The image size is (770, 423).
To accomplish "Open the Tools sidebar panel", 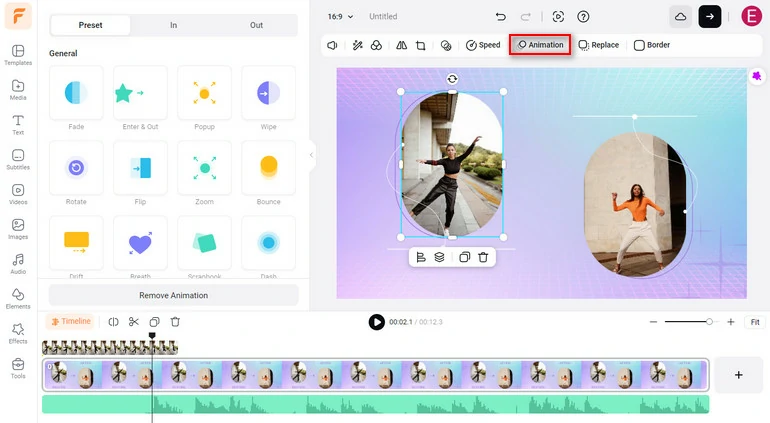I will pyautogui.click(x=18, y=368).
